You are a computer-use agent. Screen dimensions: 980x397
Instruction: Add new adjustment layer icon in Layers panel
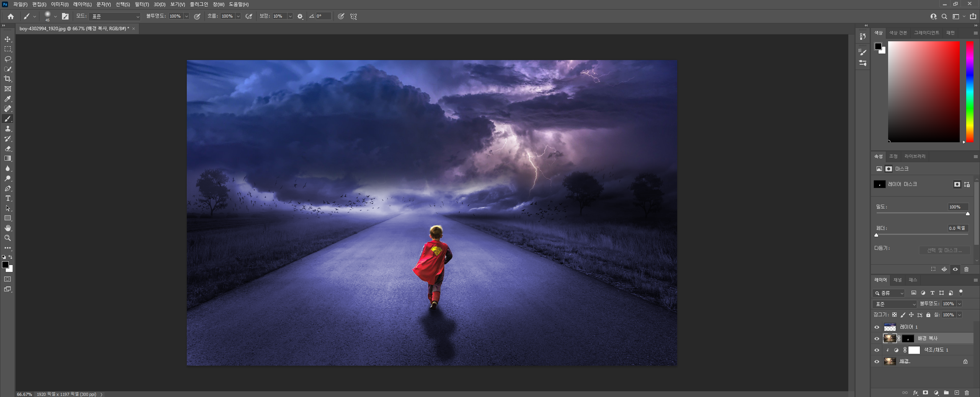pos(936,393)
